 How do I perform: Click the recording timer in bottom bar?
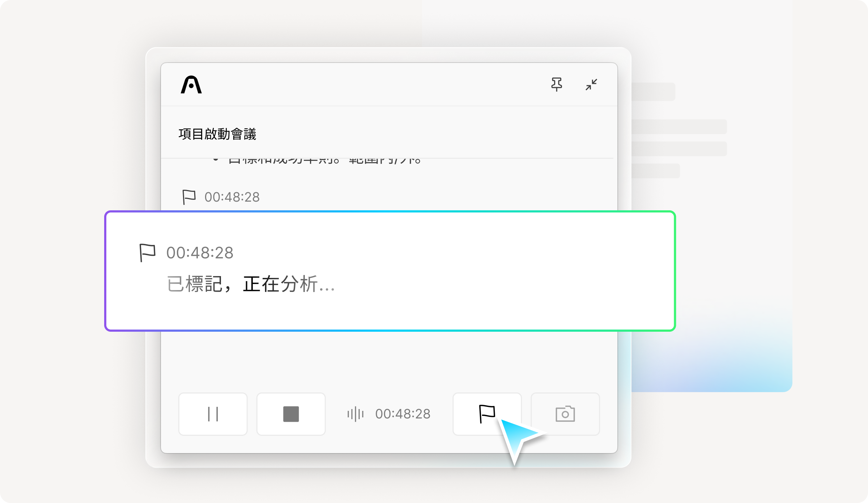403,414
